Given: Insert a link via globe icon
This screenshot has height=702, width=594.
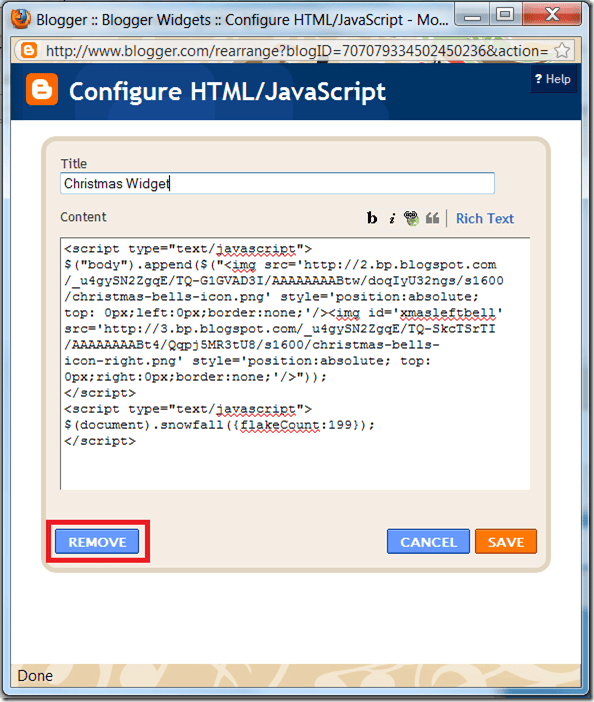Looking at the screenshot, I should tap(411, 218).
